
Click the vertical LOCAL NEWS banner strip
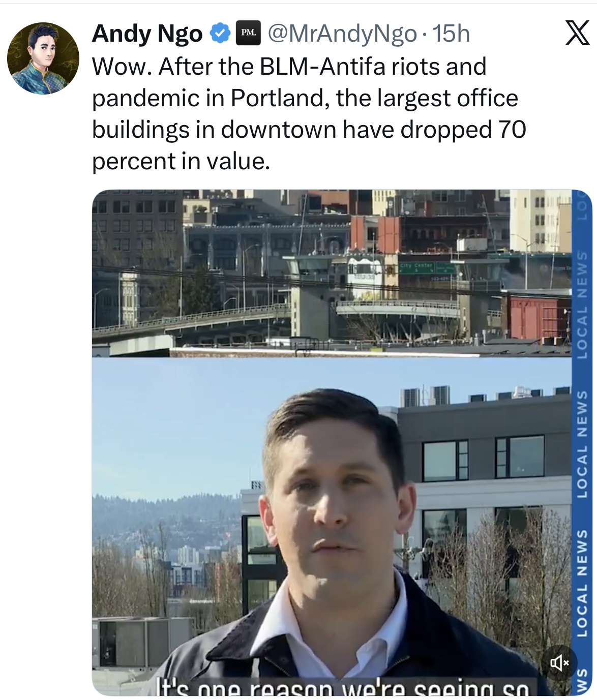tap(582, 442)
